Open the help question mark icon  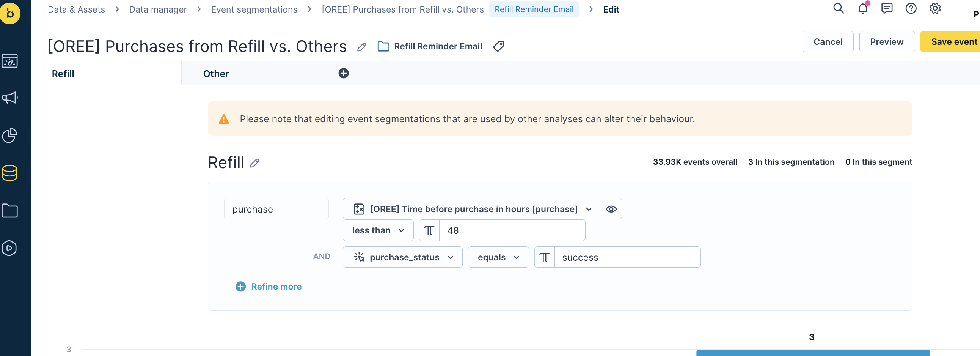coord(911,8)
